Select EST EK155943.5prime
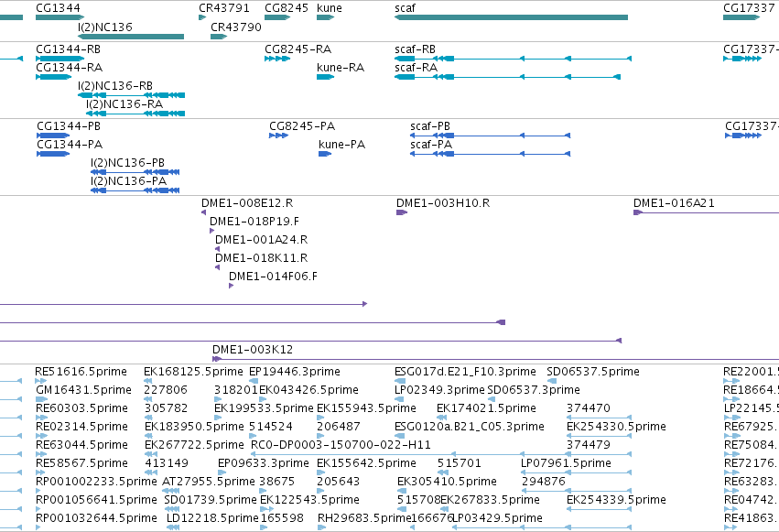The height and width of the screenshot is (532, 779). [320, 418]
